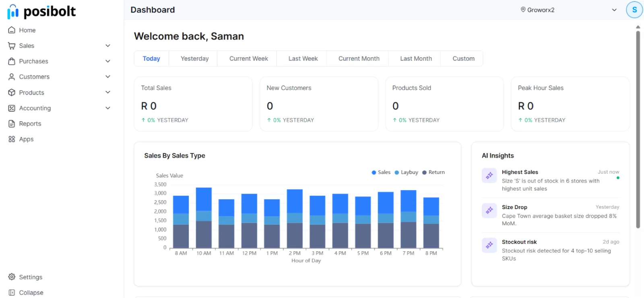Screen dimensions: 644x298
Task: Click the posibolt logo
Action: (41, 12)
